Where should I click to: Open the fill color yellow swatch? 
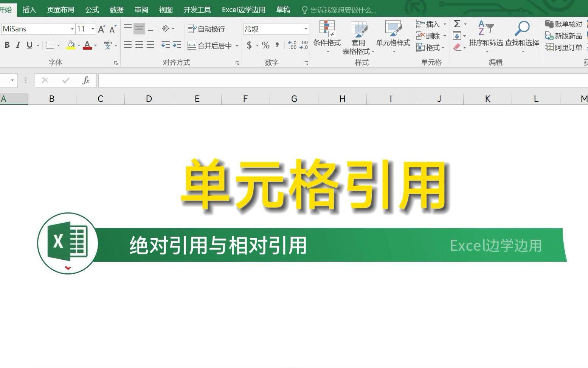point(71,45)
